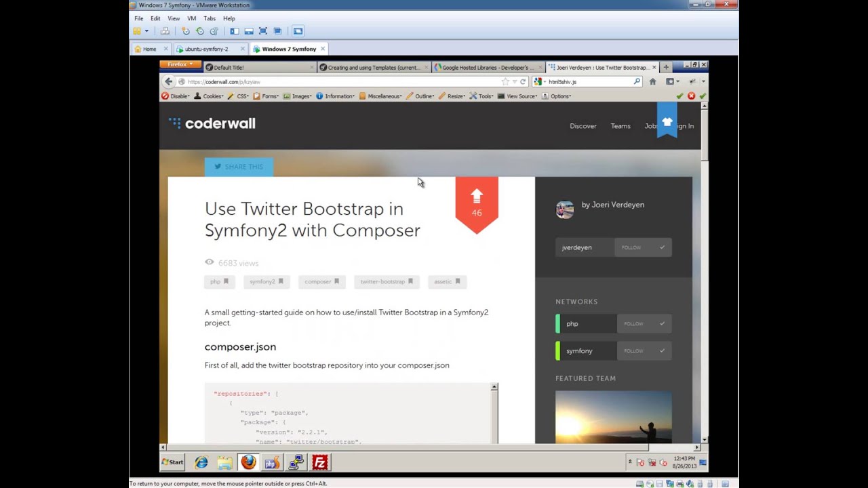
Task: Click the symfony2 tag
Action: tap(267, 282)
